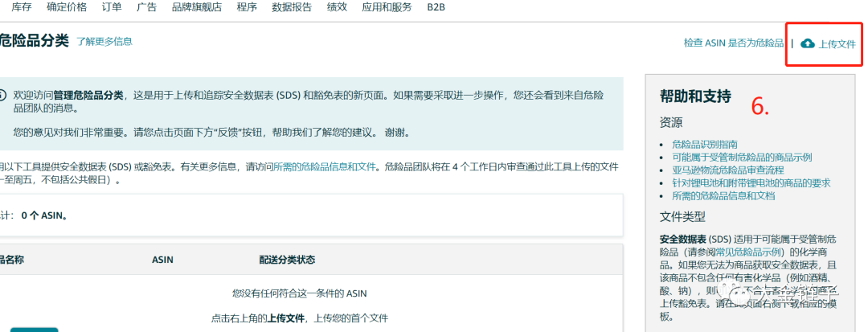Click the 配送分类状态 column header
This screenshot has height=332, width=868.
(287, 260)
